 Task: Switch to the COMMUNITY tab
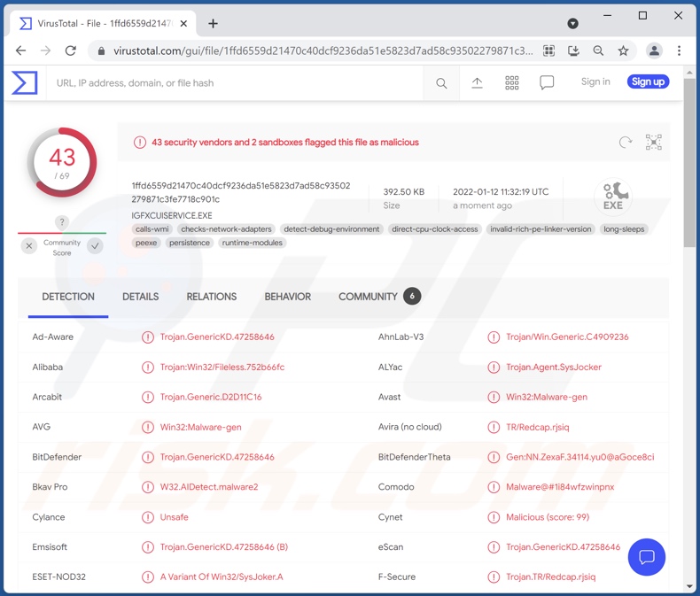[379, 297]
